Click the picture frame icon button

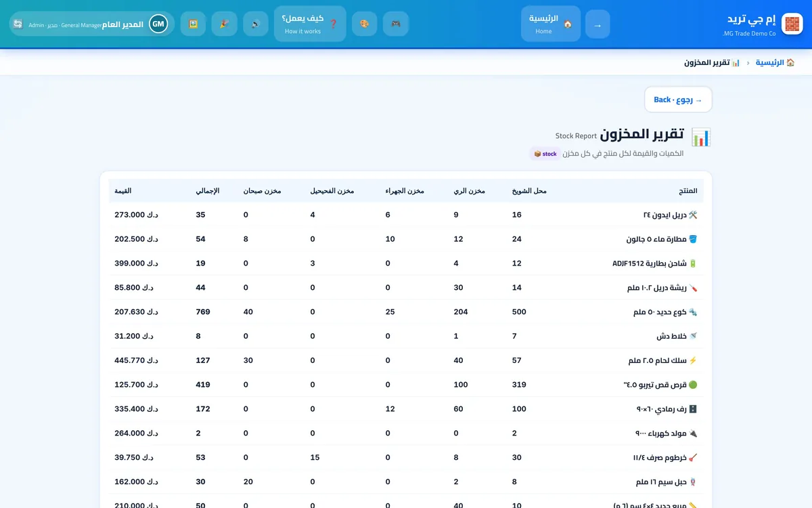pyautogui.click(x=193, y=24)
